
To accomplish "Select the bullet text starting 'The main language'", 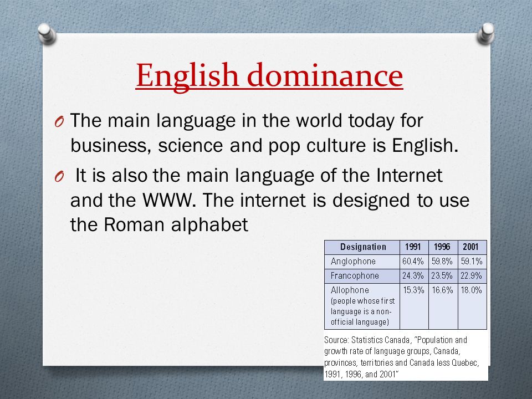I will click(264, 133).
